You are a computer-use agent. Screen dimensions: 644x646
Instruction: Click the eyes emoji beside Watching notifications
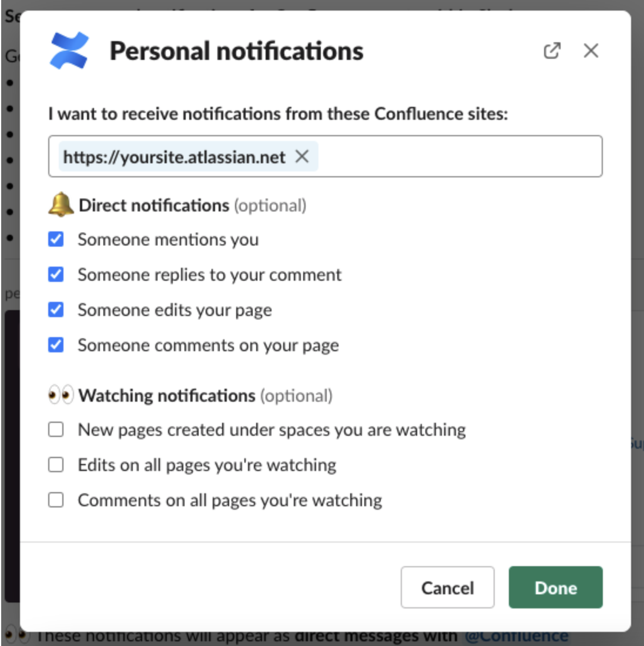click(x=61, y=395)
